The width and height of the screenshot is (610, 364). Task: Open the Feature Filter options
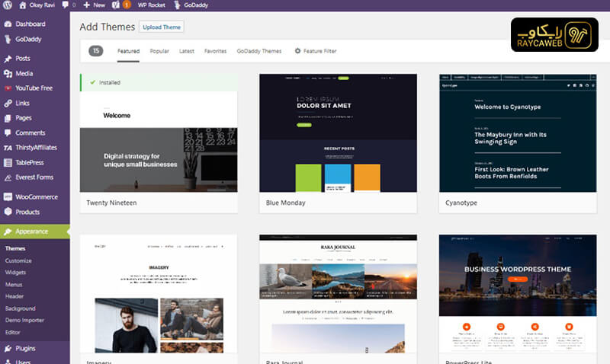tap(316, 51)
